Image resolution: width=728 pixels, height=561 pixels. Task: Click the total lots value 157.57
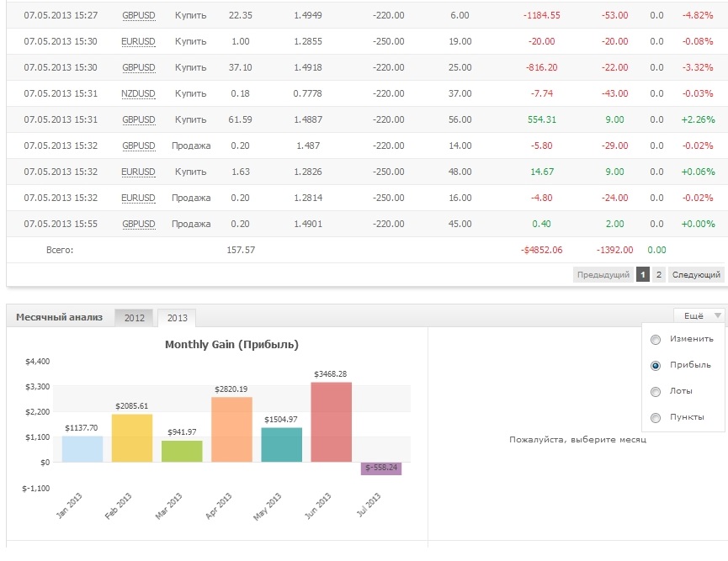(241, 250)
